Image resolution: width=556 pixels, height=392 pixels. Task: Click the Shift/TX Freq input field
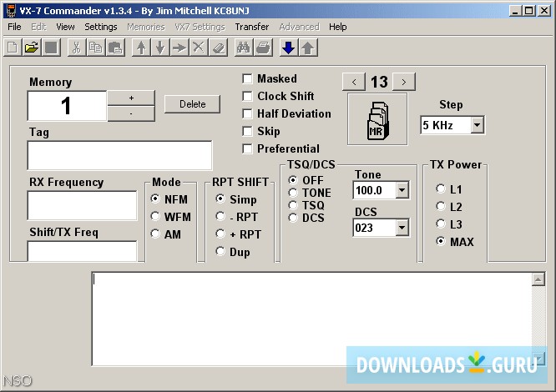pos(83,251)
